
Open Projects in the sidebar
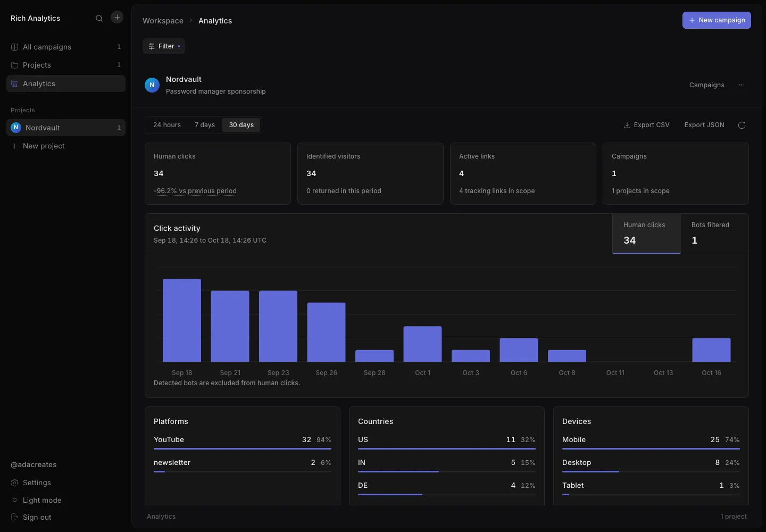point(66,65)
